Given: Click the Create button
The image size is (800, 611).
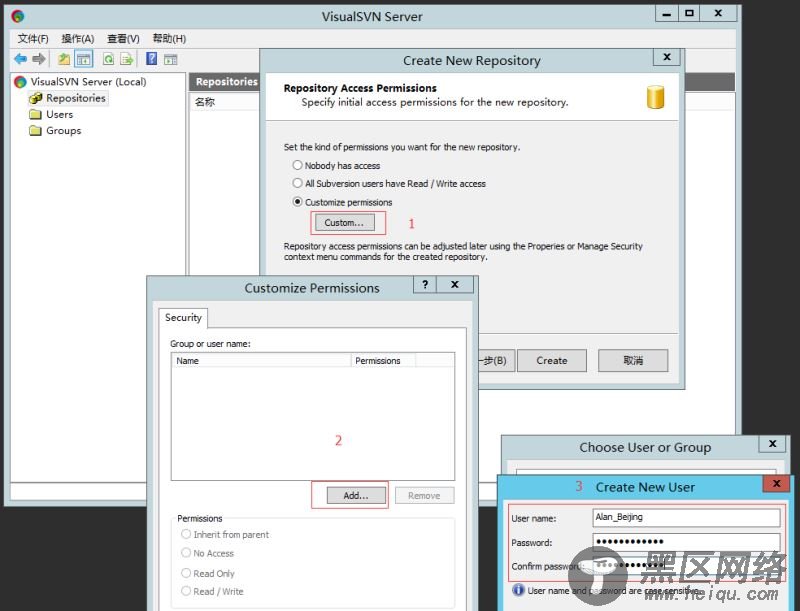Looking at the screenshot, I should pos(552,361).
